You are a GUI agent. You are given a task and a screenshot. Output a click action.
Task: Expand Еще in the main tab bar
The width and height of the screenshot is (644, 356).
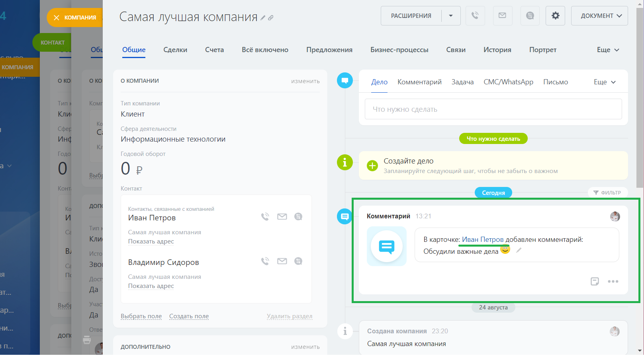[x=608, y=50]
